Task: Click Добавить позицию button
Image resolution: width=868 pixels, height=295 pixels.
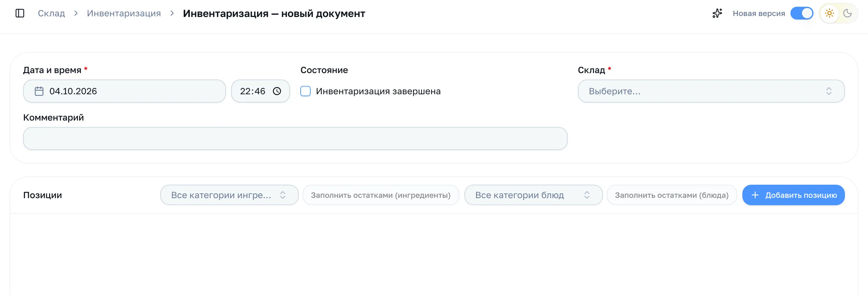Action: click(x=793, y=195)
